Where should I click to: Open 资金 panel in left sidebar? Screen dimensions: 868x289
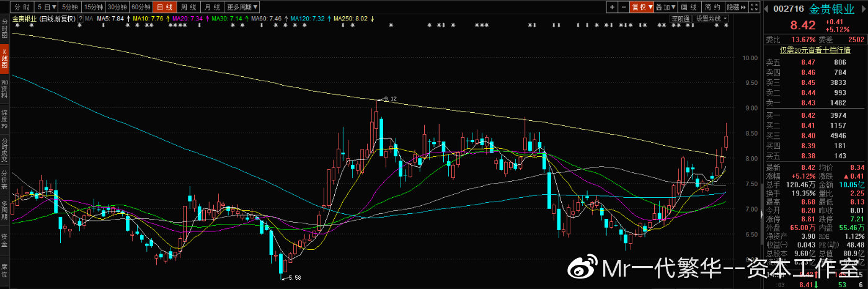tap(4, 241)
